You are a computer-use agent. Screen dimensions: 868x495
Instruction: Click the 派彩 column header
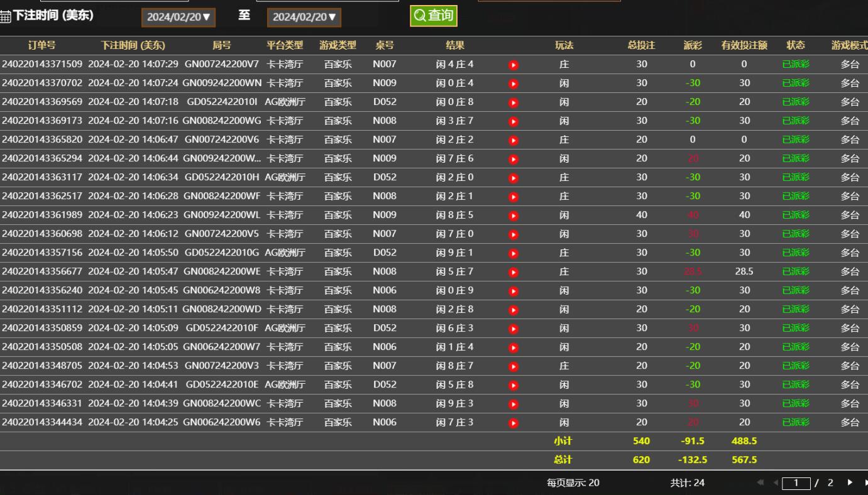693,45
